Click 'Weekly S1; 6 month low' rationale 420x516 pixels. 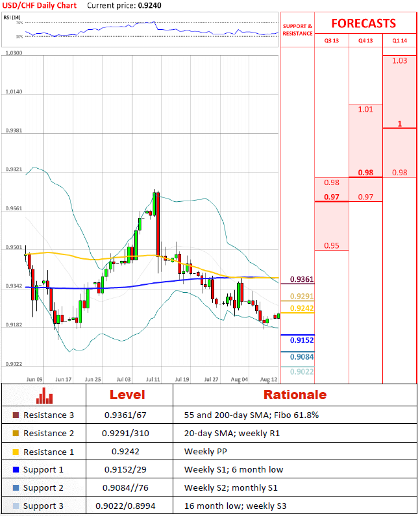(234, 470)
